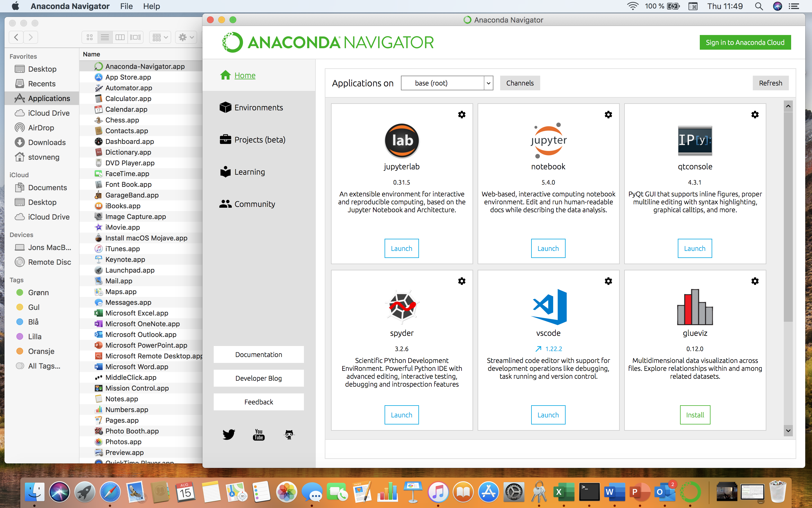The width and height of the screenshot is (812, 508).
Task: Open the Apple menu
Action: tap(16, 6)
